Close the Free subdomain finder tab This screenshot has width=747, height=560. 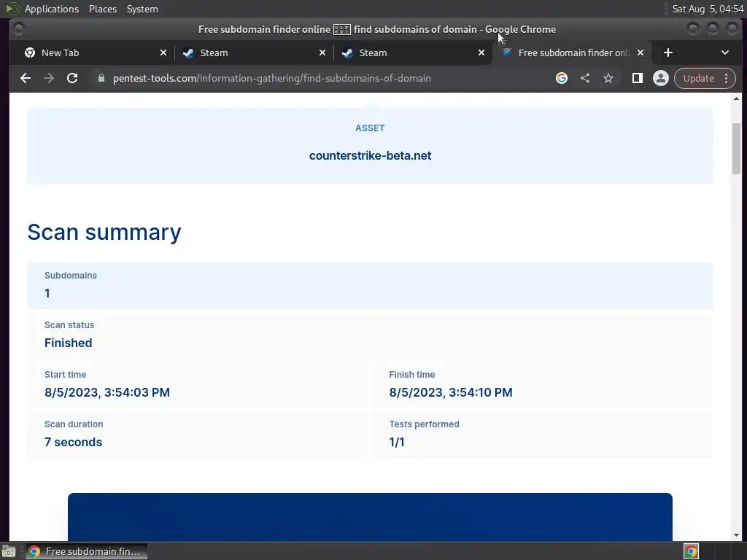click(640, 52)
